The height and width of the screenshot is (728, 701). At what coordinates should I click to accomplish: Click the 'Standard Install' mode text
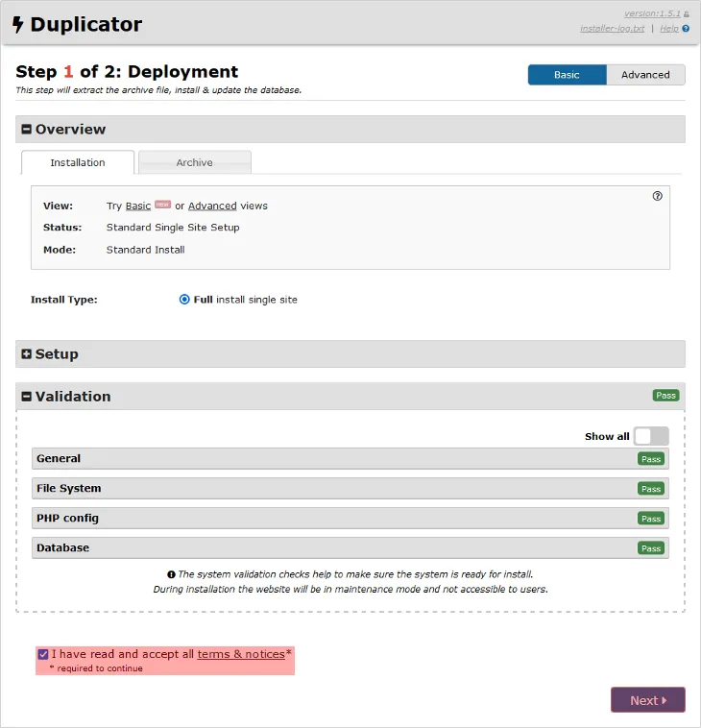(x=145, y=250)
